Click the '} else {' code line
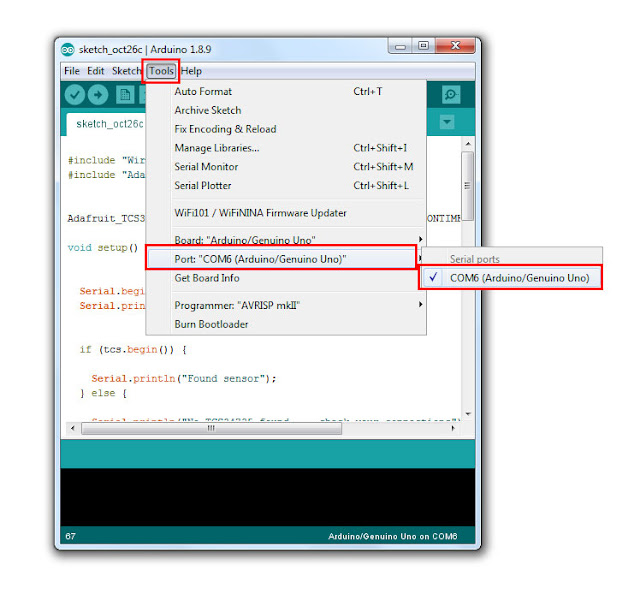 [x=103, y=393]
